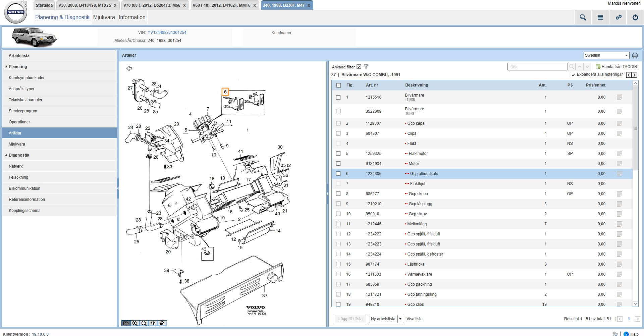Click the power icon in header
The image size is (644, 336).
tap(635, 17)
